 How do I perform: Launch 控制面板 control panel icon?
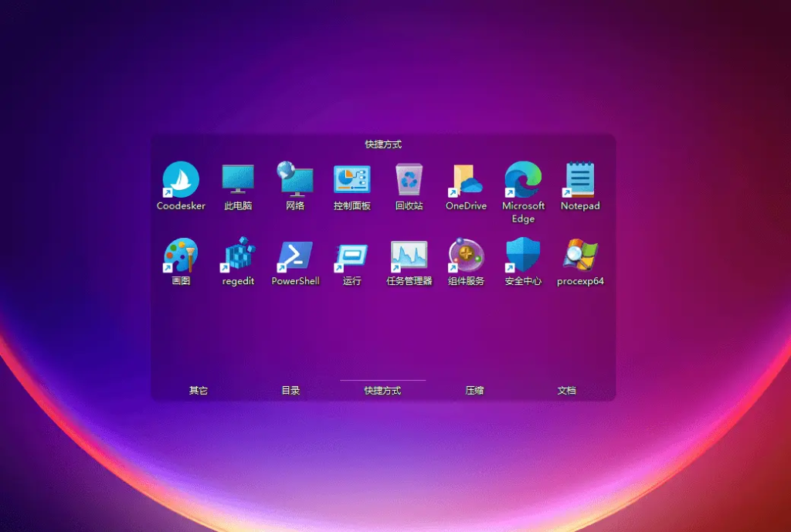(352, 180)
